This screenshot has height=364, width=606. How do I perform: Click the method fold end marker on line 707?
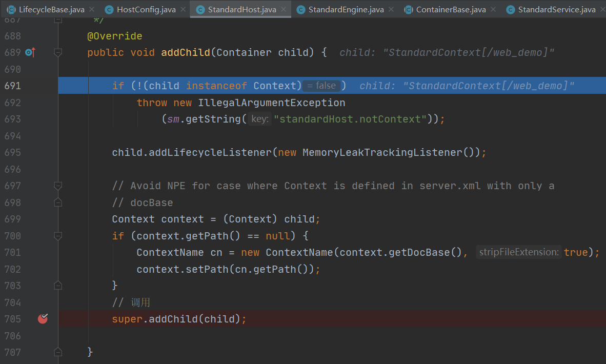coord(58,352)
